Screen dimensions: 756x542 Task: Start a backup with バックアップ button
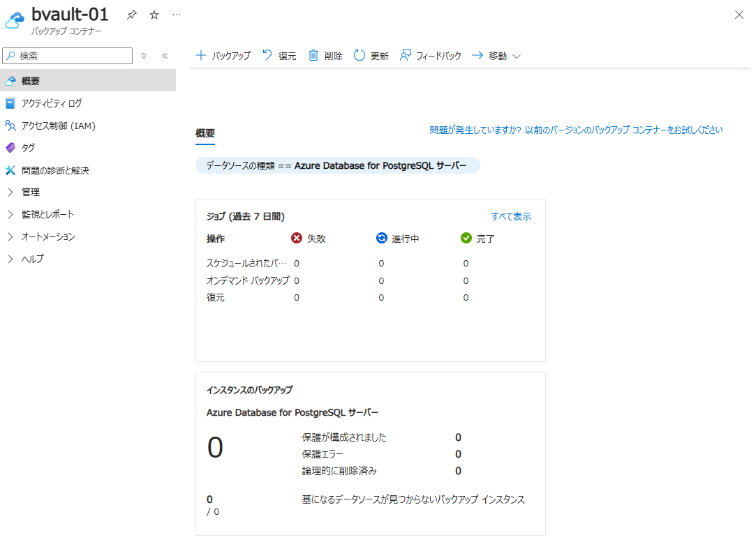coord(223,56)
